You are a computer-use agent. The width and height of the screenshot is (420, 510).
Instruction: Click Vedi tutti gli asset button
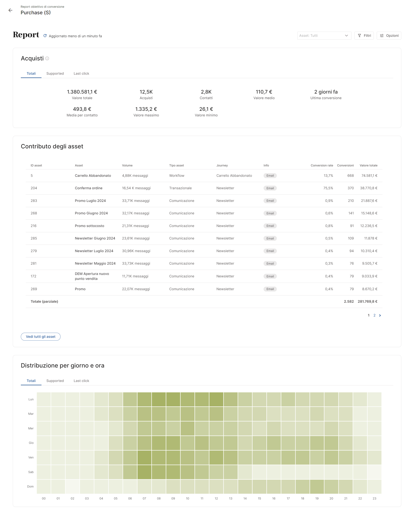pyautogui.click(x=41, y=337)
